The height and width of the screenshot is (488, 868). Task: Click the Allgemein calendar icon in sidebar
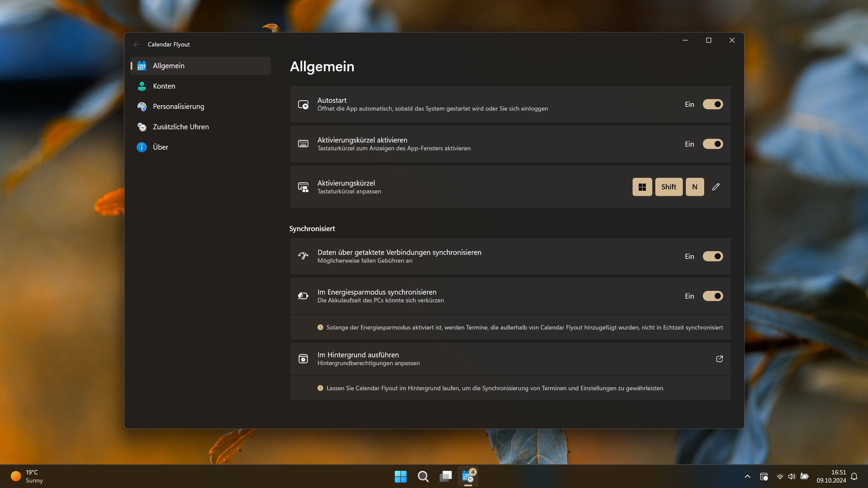(142, 66)
